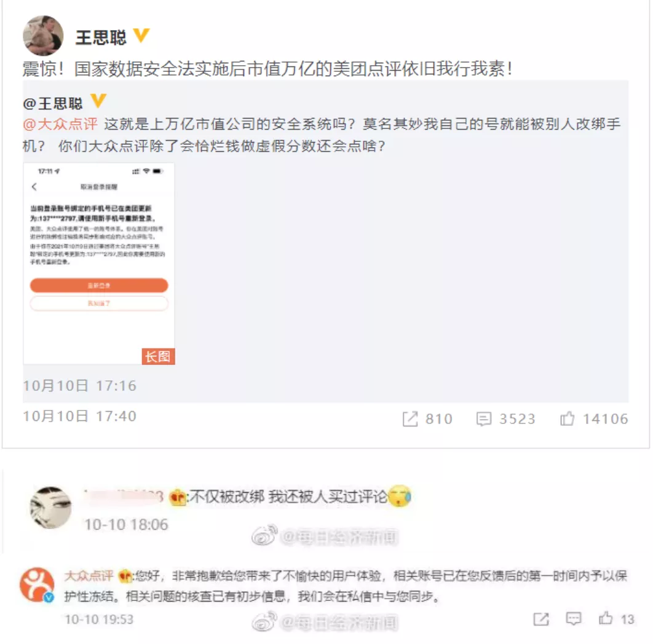The image size is (653, 644).
Task: Click the V badge beside @王思聪 in quote
Action: coord(98,101)
